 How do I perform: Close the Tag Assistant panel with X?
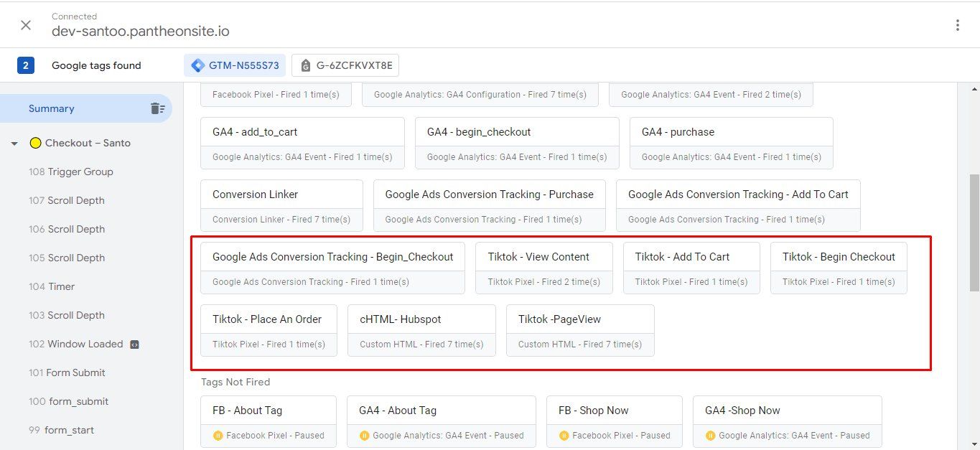(x=26, y=25)
